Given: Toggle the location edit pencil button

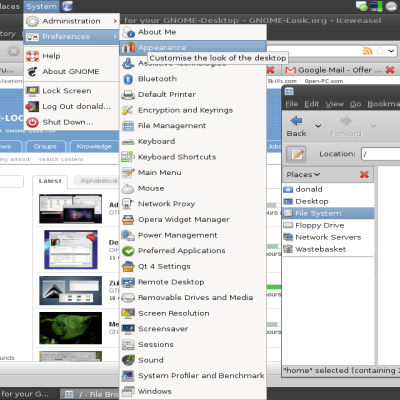Looking at the screenshot, I should click(x=296, y=154).
